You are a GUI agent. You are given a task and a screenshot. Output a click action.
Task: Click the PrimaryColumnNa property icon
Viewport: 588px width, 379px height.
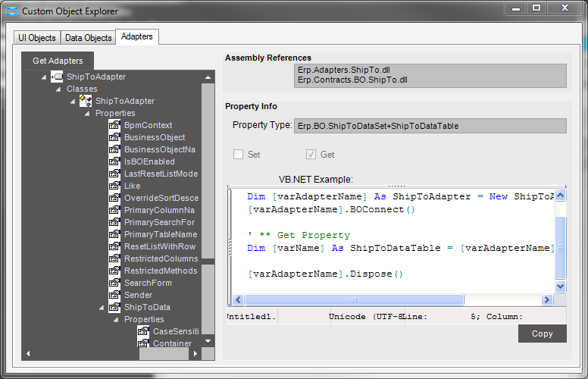[x=114, y=210]
